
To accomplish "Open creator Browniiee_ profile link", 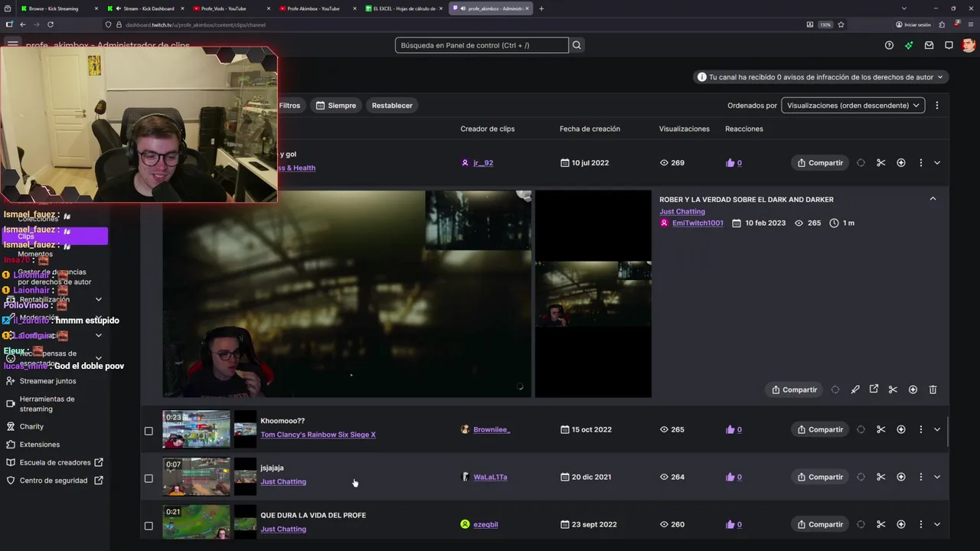I will point(492,429).
